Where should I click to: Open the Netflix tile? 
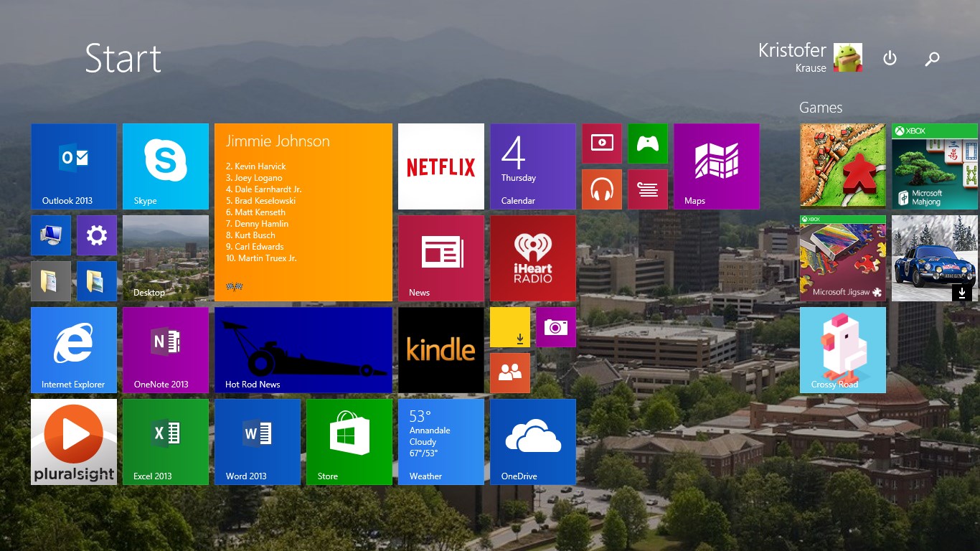pos(441,166)
